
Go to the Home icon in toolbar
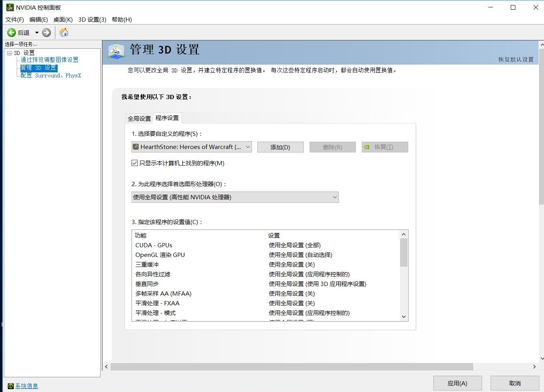coord(64,33)
